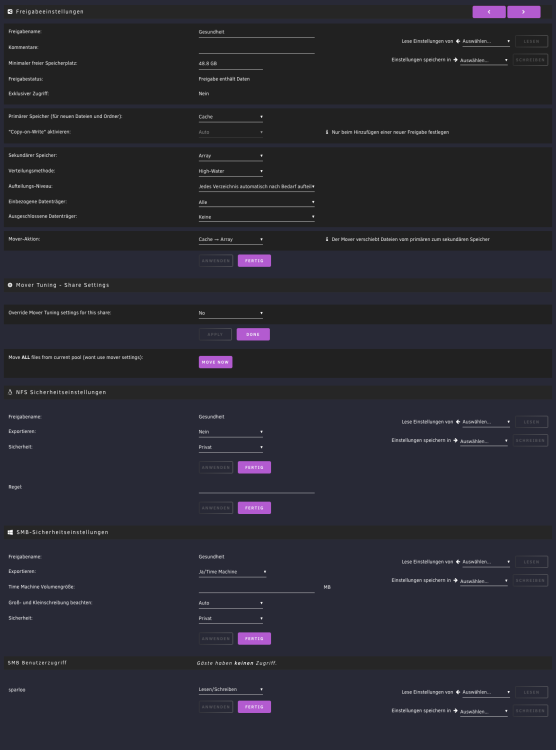Screen dimensions: 556x750
Task: Open Lese Einstellungen von dropdown in Freigabeeinstellungen
Action: [486, 42]
